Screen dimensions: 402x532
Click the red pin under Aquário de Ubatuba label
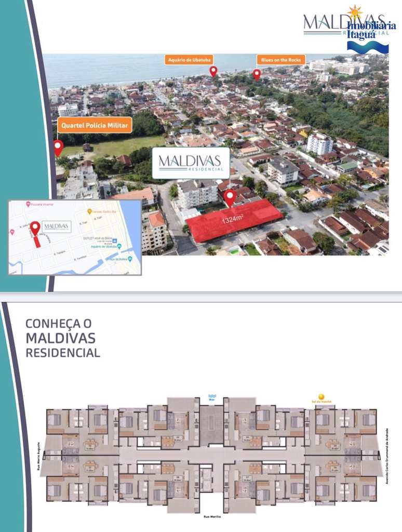click(213, 72)
